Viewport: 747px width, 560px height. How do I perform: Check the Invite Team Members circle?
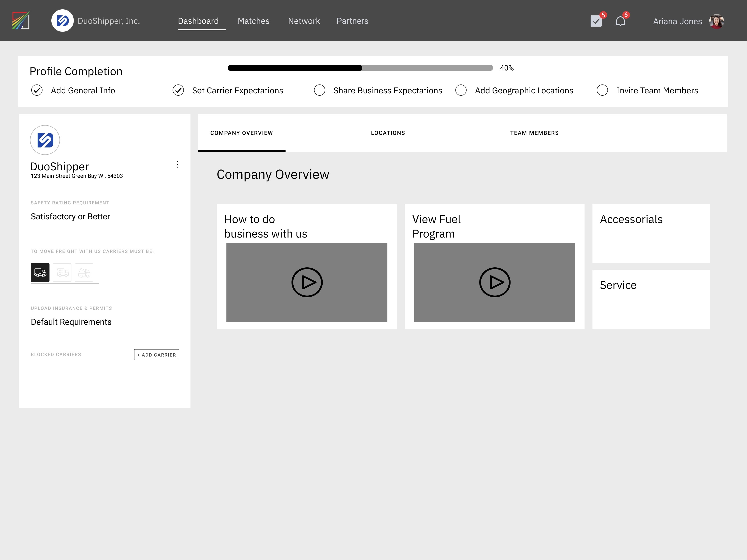(603, 91)
